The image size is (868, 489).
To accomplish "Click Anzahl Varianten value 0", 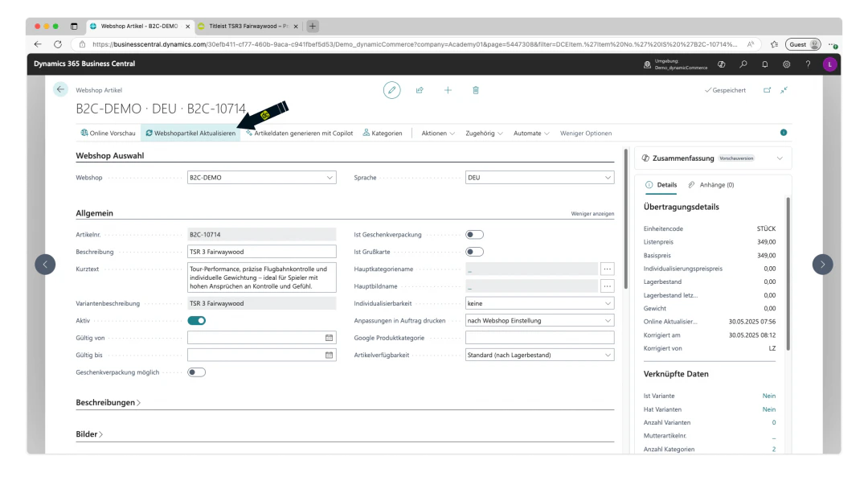I will (774, 422).
